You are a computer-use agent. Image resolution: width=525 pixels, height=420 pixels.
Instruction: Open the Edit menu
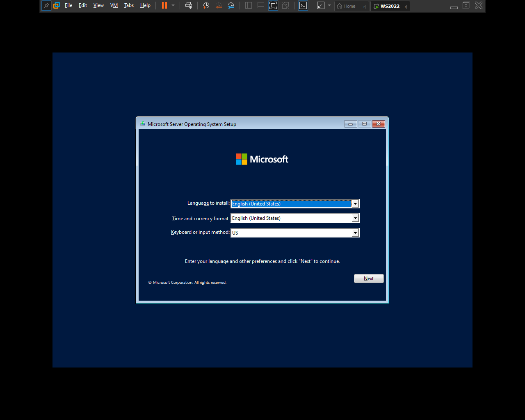[83, 6]
